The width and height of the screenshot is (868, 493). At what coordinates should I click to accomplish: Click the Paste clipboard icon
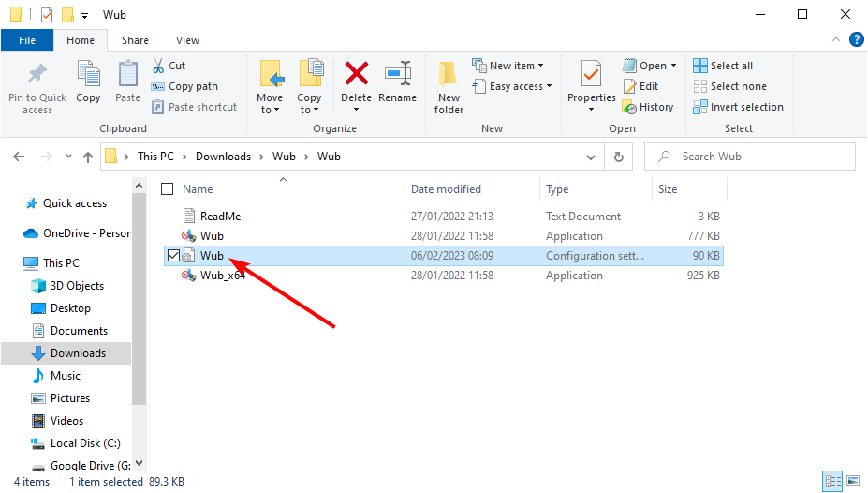pos(128,74)
